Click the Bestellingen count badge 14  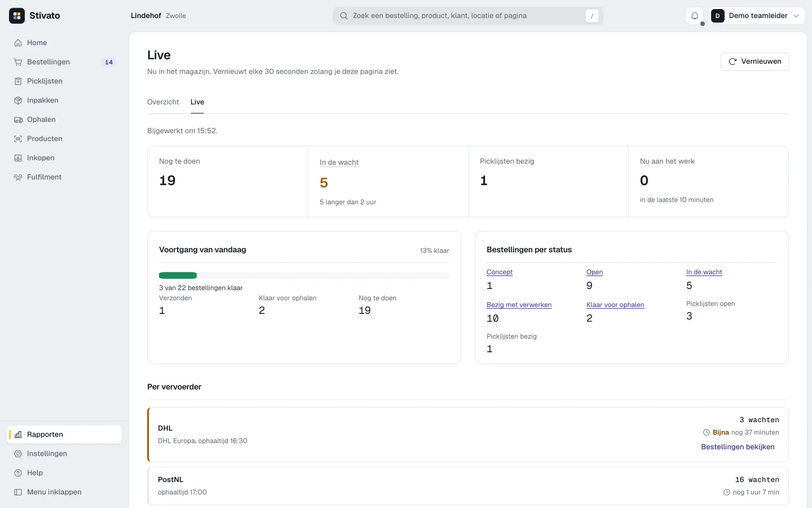109,62
